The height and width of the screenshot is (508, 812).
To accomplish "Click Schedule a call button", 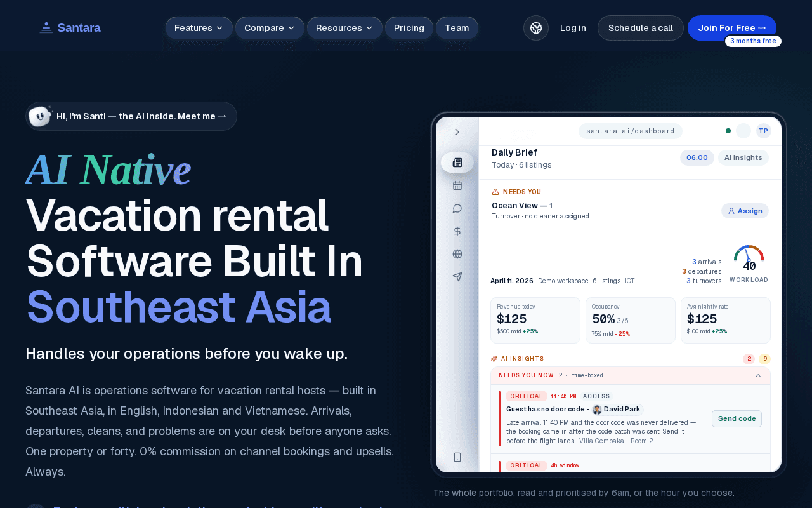I will coord(641,28).
